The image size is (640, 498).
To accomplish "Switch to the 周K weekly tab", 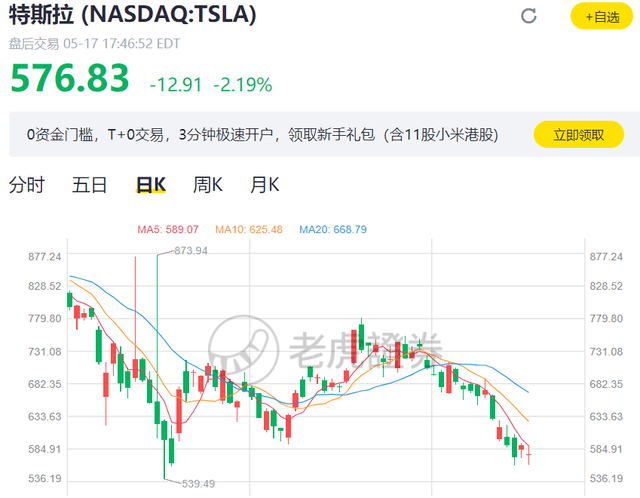I will tap(208, 185).
